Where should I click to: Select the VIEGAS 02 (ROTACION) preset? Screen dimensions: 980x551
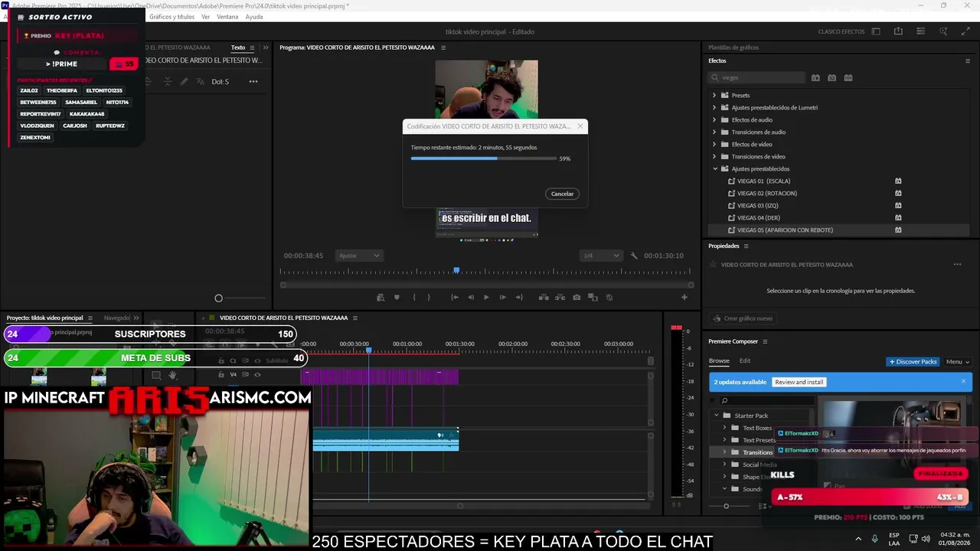pyautogui.click(x=766, y=194)
